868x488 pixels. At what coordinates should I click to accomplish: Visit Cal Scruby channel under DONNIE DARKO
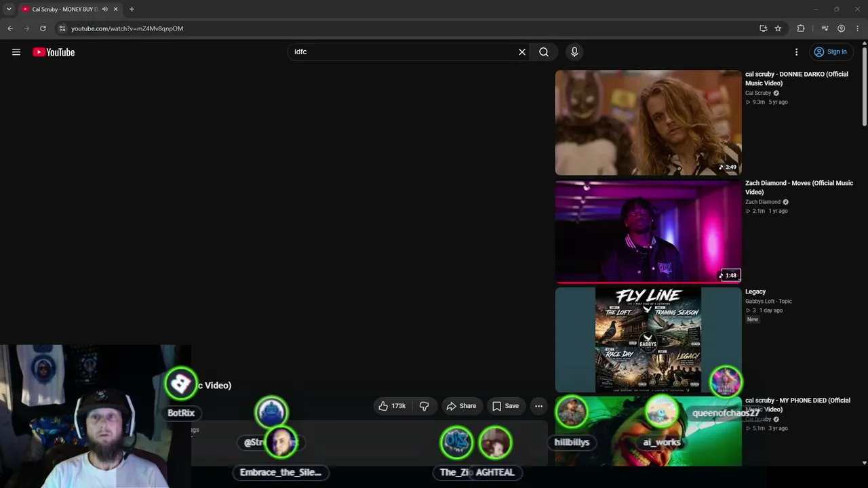[758, 93]
